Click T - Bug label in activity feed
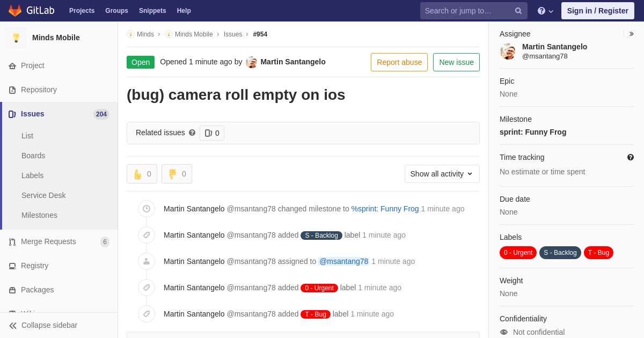644x338 pixels. coord(316,314)
